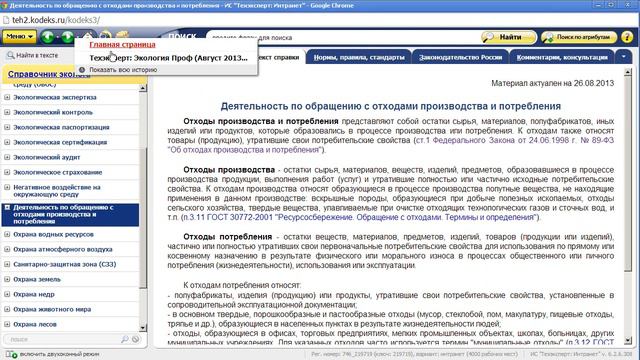This screenshot has width=640, height=360.
Task: Expand the Экологический аудит node
Action: pyautogui.click(x=7, y=157)
